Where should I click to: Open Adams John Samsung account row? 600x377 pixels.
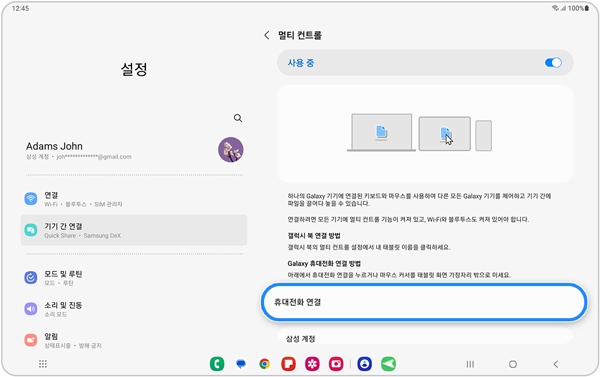pos(134,150)
